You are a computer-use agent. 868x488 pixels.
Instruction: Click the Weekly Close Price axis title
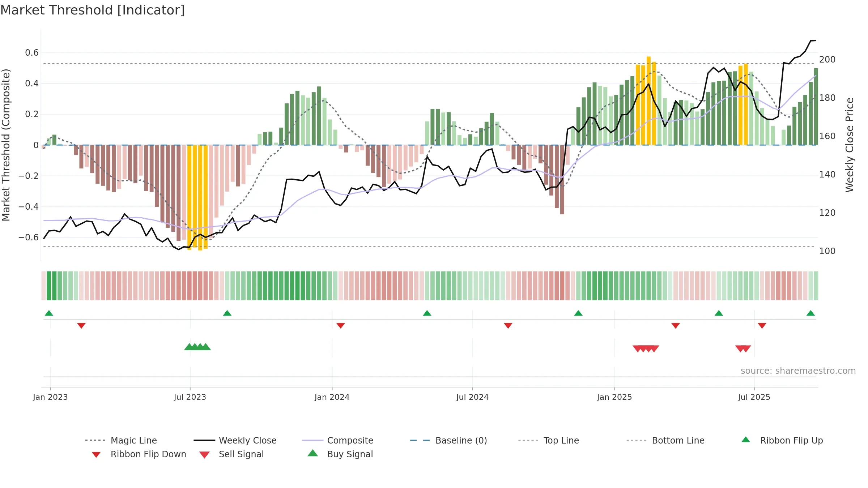[x=850, y=145]
